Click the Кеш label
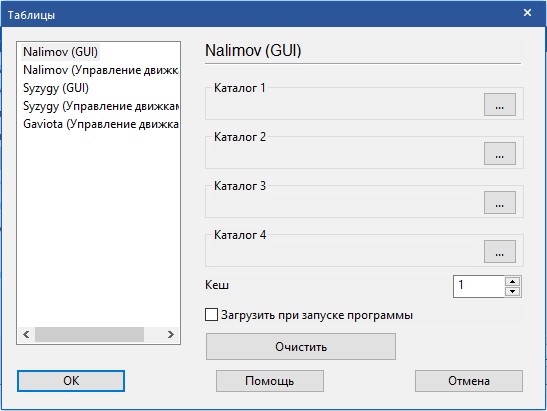The image size is (547, 411). tap(217, 285)
